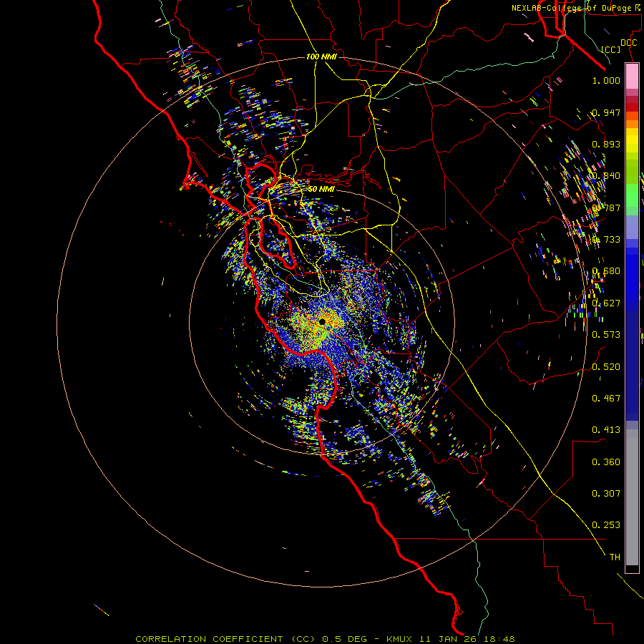Select the 0.573 scale value
644x644 pixels.
tap(606, 334)
